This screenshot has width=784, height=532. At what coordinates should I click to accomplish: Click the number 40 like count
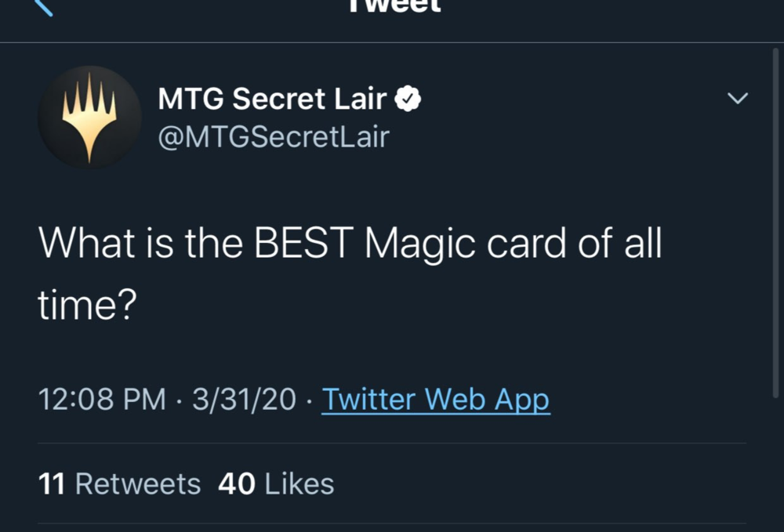pyautogui.click(x=237, y=483)
